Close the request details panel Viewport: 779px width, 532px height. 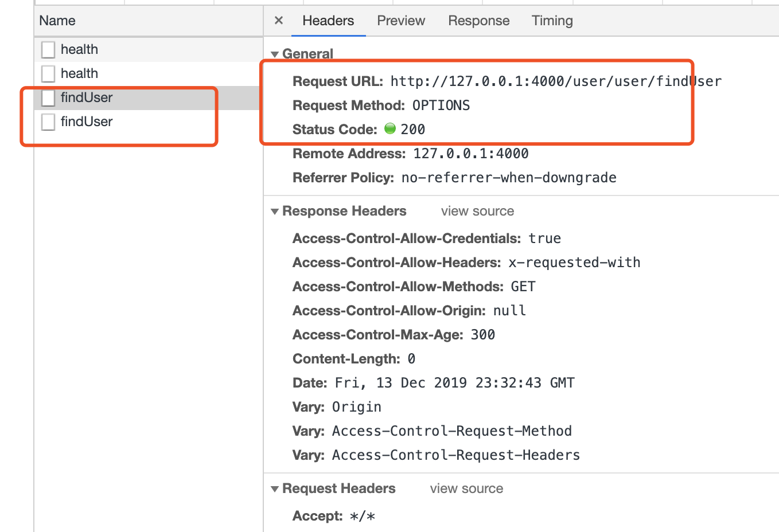[279, 21]
